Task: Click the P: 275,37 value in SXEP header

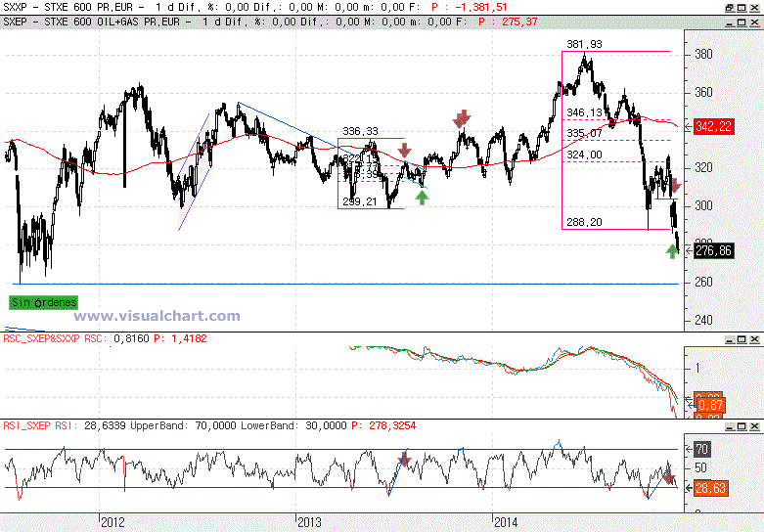Action: 508,22
